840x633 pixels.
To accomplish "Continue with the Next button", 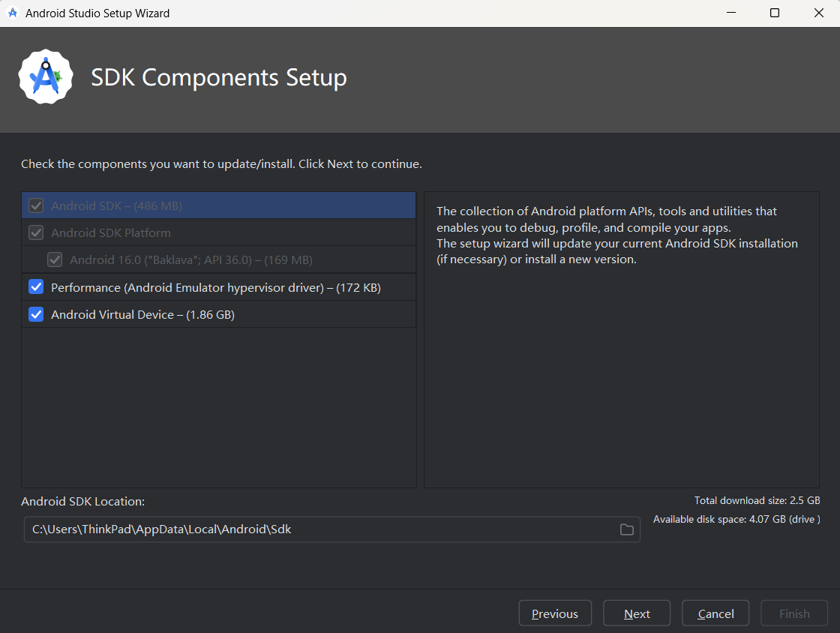I will (x=637, y=613).
